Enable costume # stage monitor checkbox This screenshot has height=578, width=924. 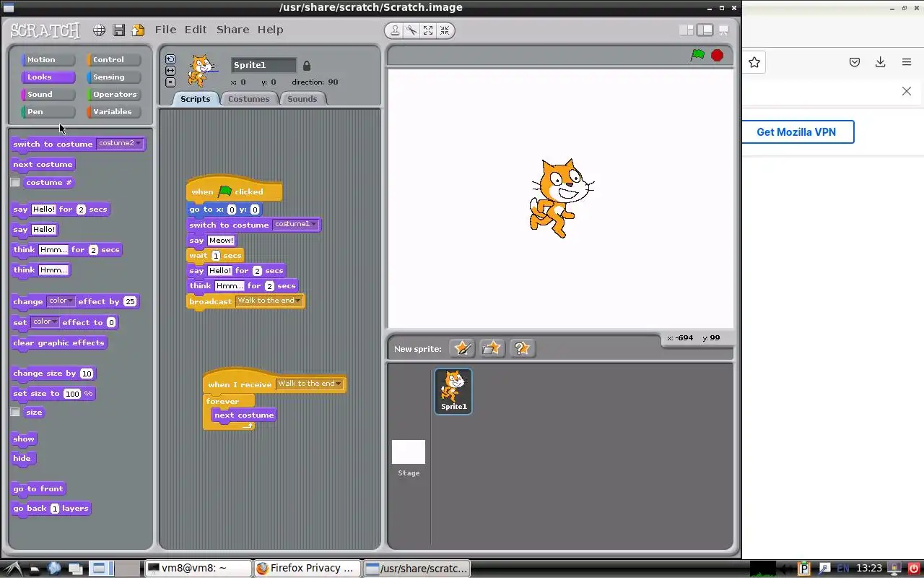point(15,183)
